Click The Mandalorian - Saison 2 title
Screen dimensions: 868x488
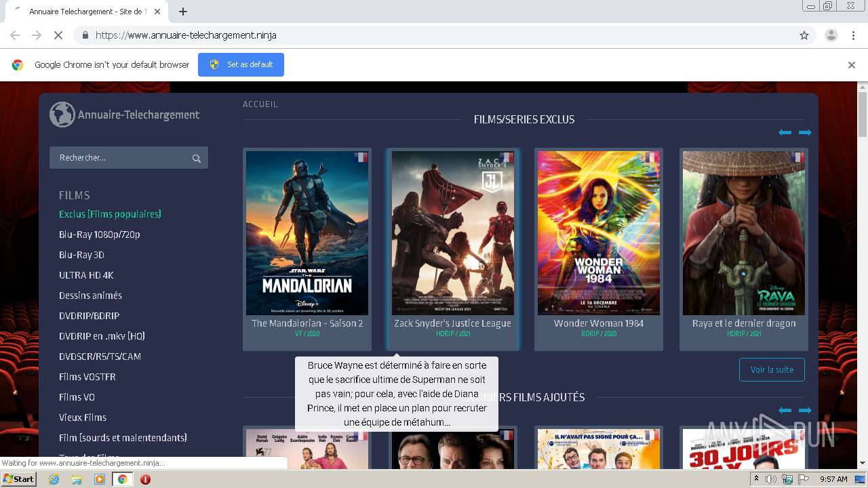[307, 323]
